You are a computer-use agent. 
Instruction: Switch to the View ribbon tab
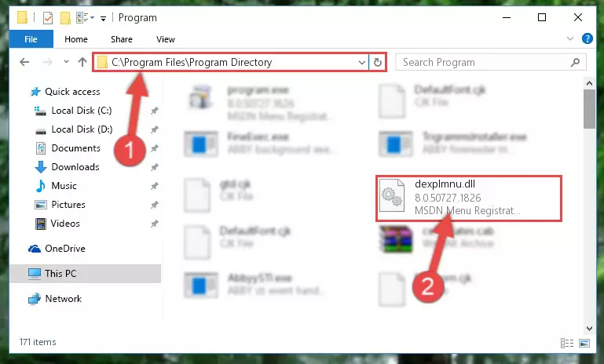166,39
